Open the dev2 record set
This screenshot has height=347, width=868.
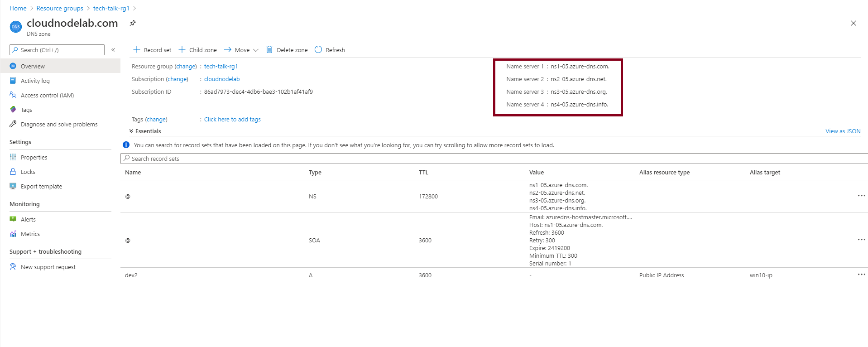tap(131, 275)
